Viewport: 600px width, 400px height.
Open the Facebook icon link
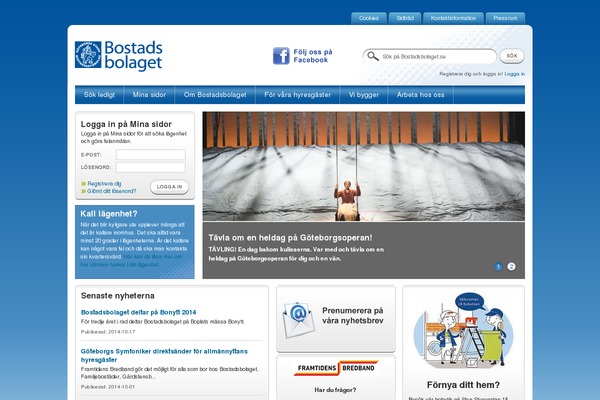click(281, 56)
